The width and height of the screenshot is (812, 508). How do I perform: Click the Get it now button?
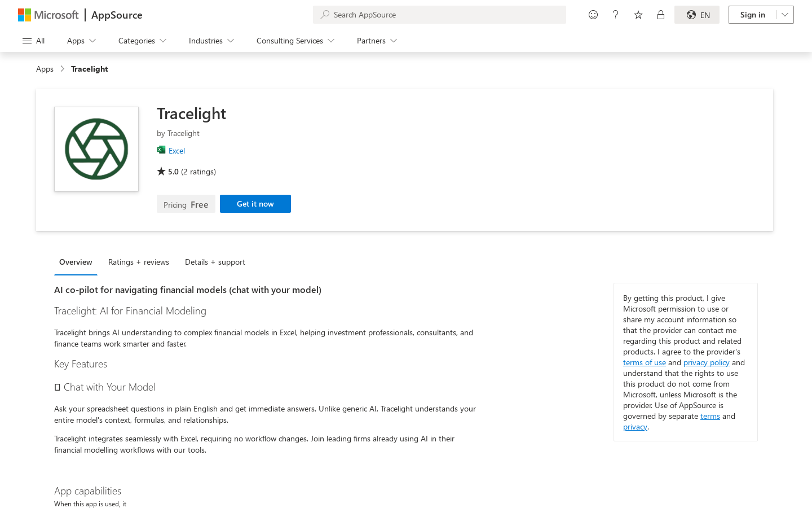point(255,204)
